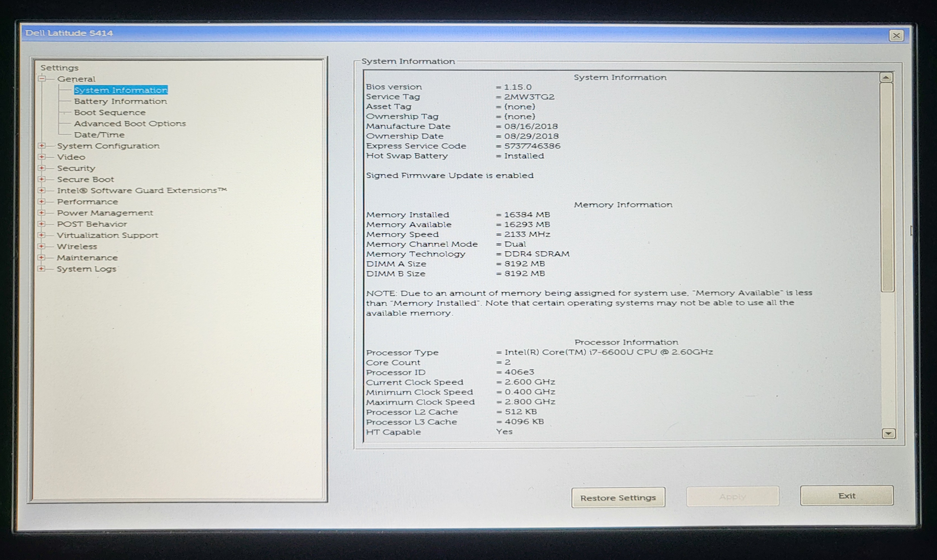
Task: Click the Exit button
Action: coord(846,496)
